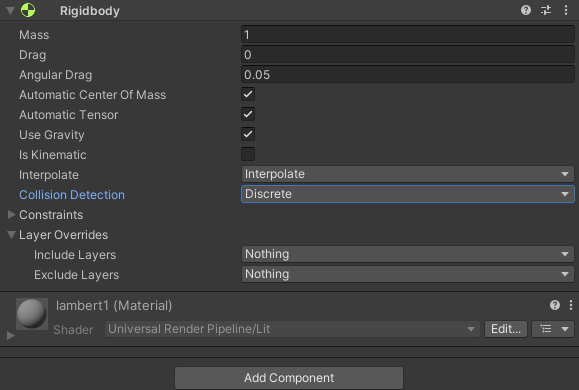Screen dimensions: 579x390
Task: Click the Automatic Center Of Mass label
Action: [92, 95]
